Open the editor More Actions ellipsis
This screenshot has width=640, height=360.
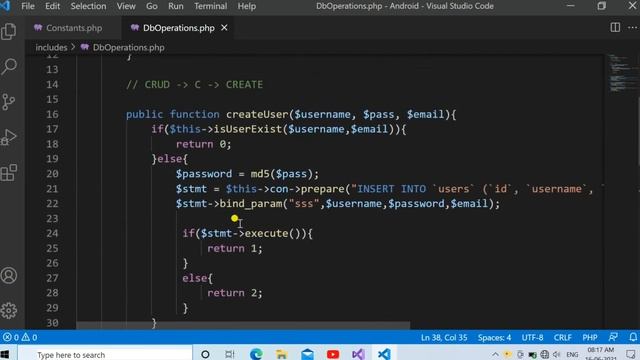632,27
